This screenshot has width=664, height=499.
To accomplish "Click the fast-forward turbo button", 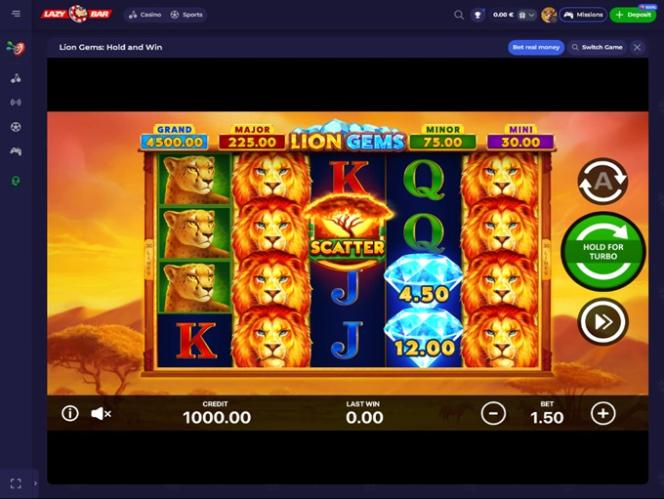I will [603, 322].
